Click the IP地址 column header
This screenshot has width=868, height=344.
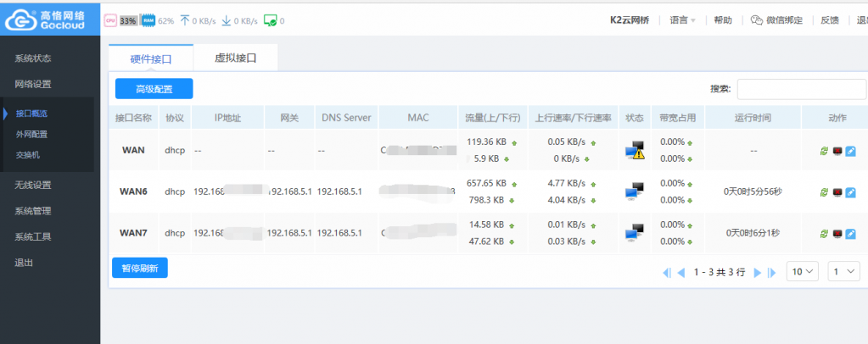click(227, 118)
